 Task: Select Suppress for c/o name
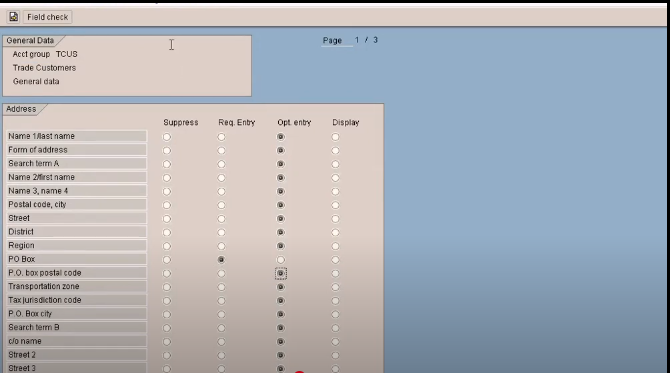point(167,342)
